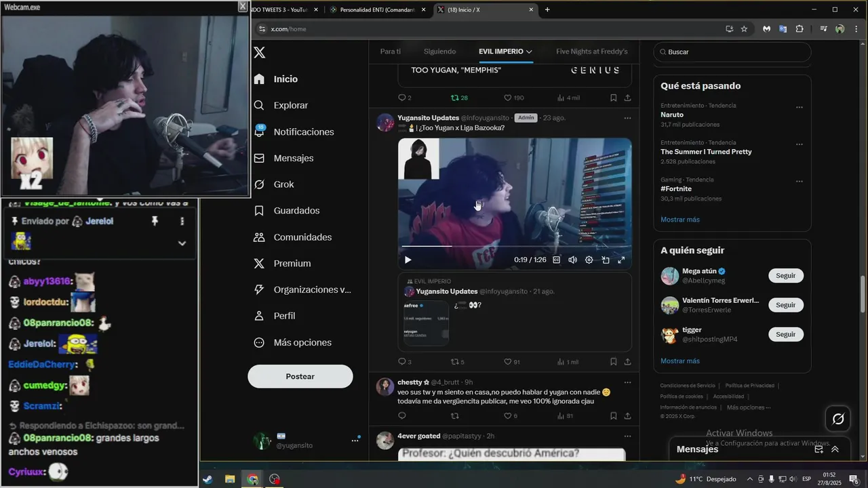Follow tigger

tap(786, 334)
